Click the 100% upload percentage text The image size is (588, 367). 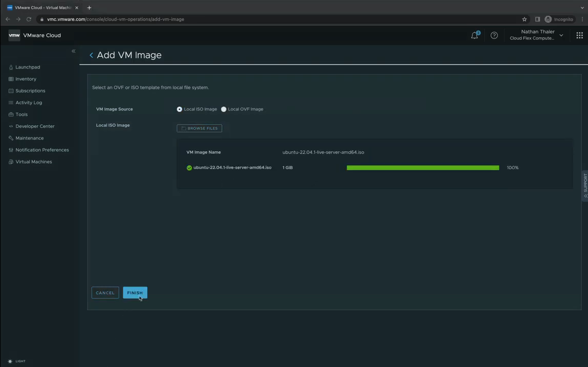[513, 168]
